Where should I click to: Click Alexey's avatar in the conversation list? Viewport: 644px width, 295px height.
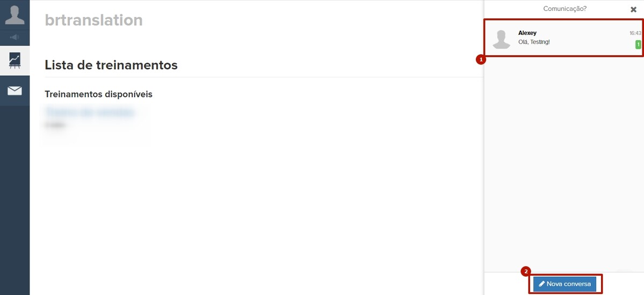(x=502, y=39)
